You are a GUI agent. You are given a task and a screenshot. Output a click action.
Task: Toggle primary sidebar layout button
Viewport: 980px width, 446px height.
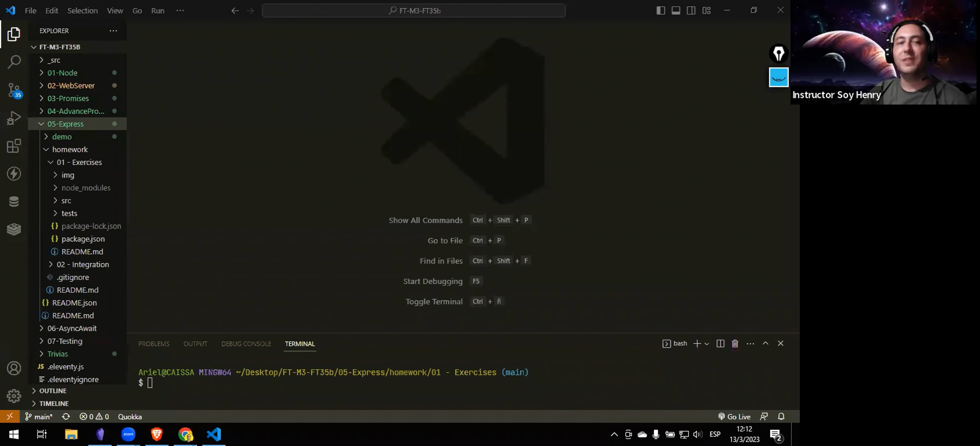tap(660, 11)
